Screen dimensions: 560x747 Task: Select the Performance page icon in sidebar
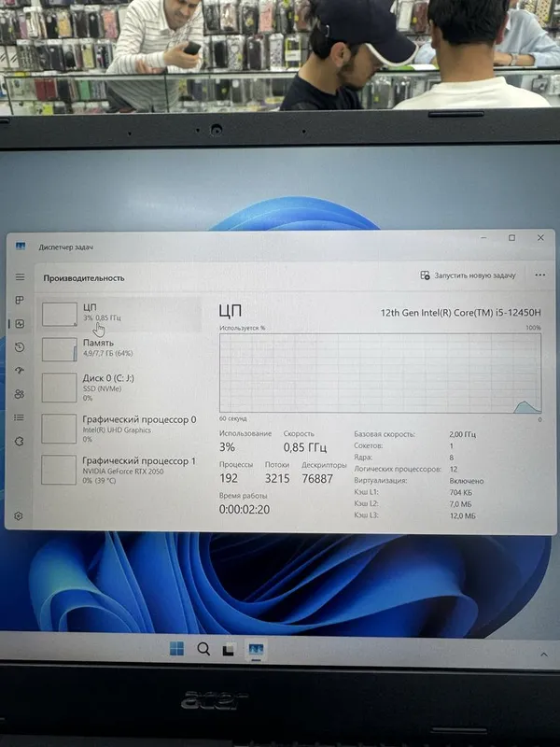click(20, 324)
